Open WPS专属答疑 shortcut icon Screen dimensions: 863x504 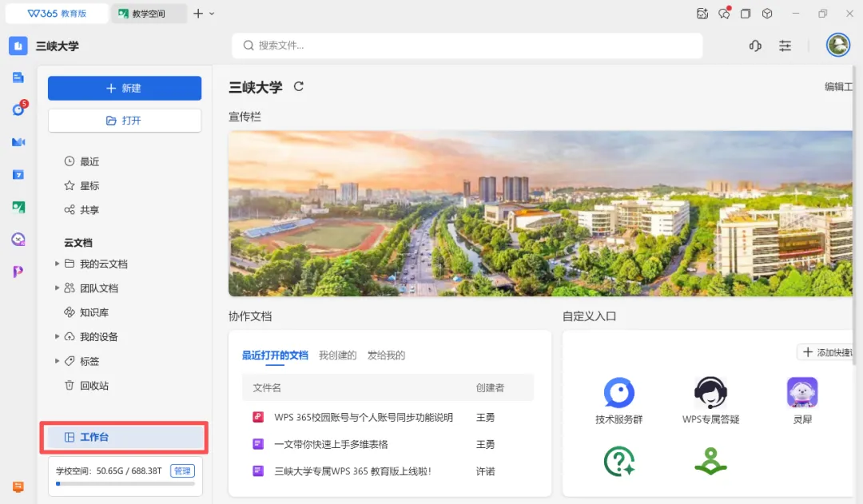click(710, 392)
